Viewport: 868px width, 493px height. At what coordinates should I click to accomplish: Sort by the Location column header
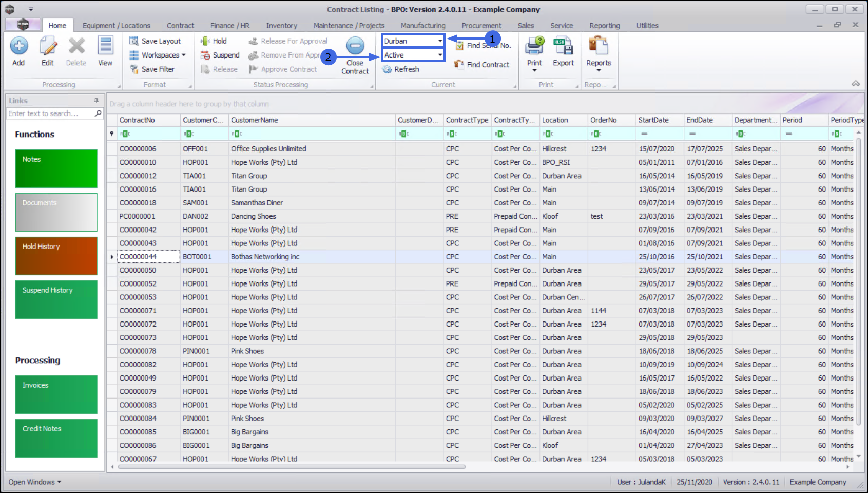coord(564,120)
